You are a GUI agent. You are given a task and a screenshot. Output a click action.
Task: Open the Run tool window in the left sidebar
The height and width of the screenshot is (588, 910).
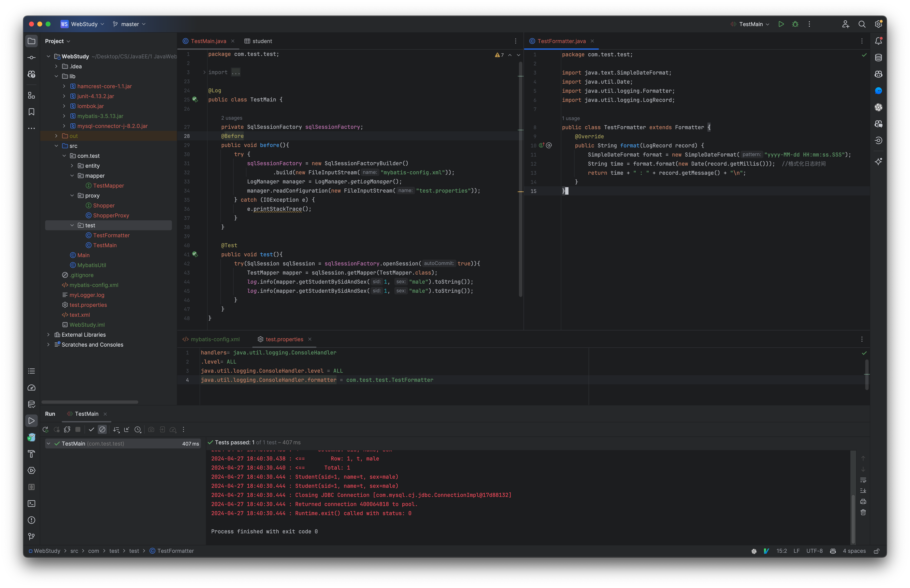[x=31, y=421]
